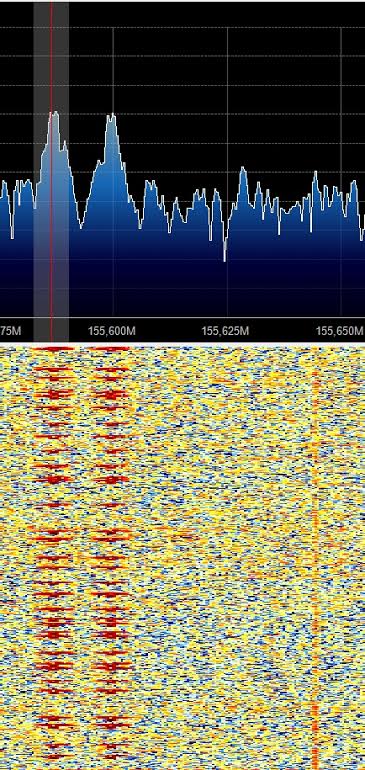
Task: Click the valley between the two strong peaks
Action: click(x=82, y=227)
